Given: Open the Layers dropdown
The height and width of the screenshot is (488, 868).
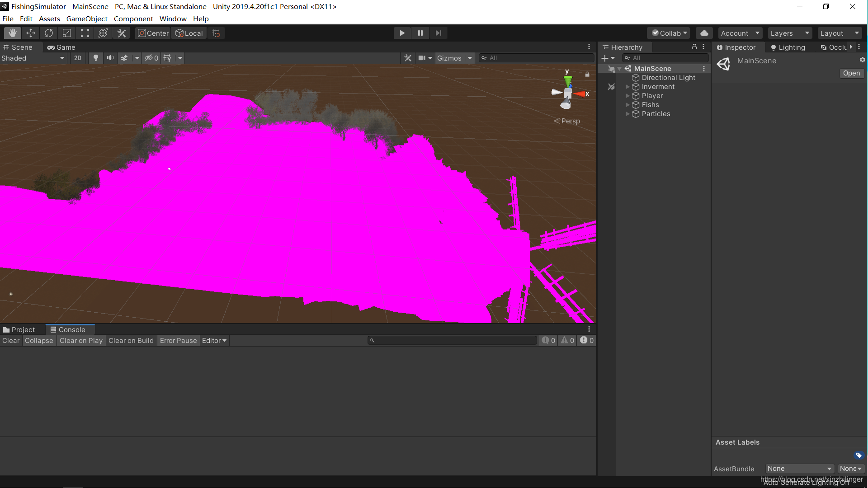Looking at the screenshot, I should [x=789, y=33].
